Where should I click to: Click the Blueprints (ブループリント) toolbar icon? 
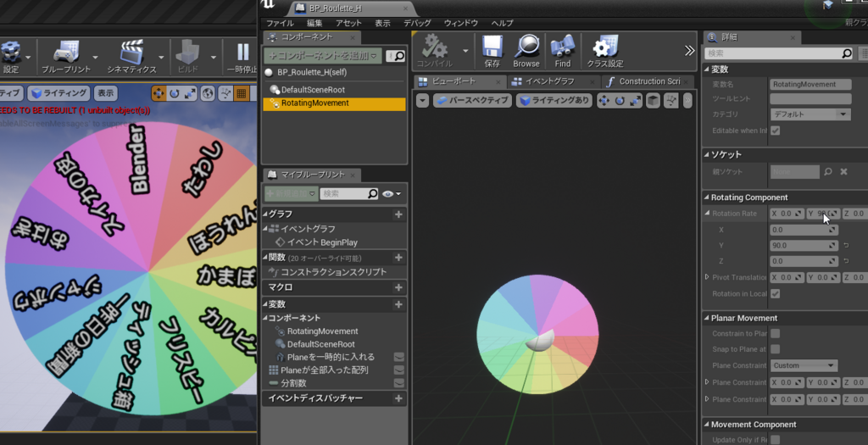(66, 52)
